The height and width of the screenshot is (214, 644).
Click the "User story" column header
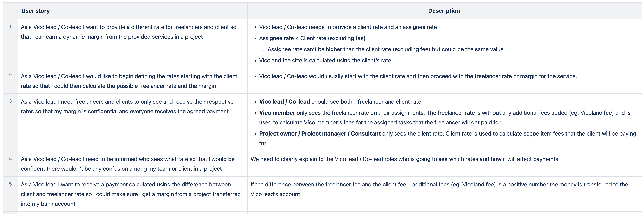coord(36,11)
